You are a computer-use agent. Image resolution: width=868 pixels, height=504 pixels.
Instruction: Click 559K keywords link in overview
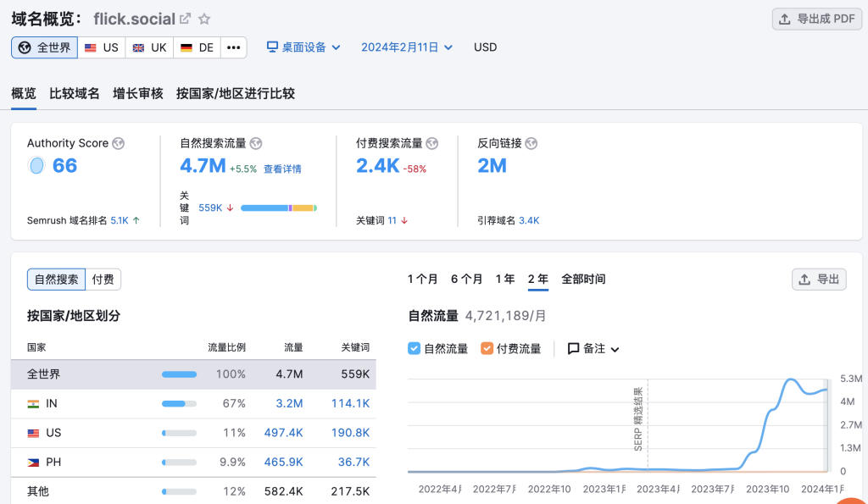coord(210,208)
